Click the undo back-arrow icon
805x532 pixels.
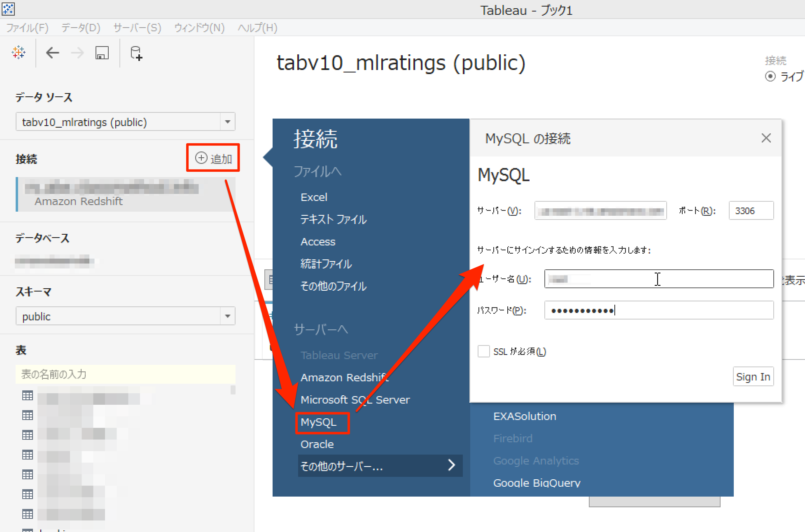(x=52, y=53)
